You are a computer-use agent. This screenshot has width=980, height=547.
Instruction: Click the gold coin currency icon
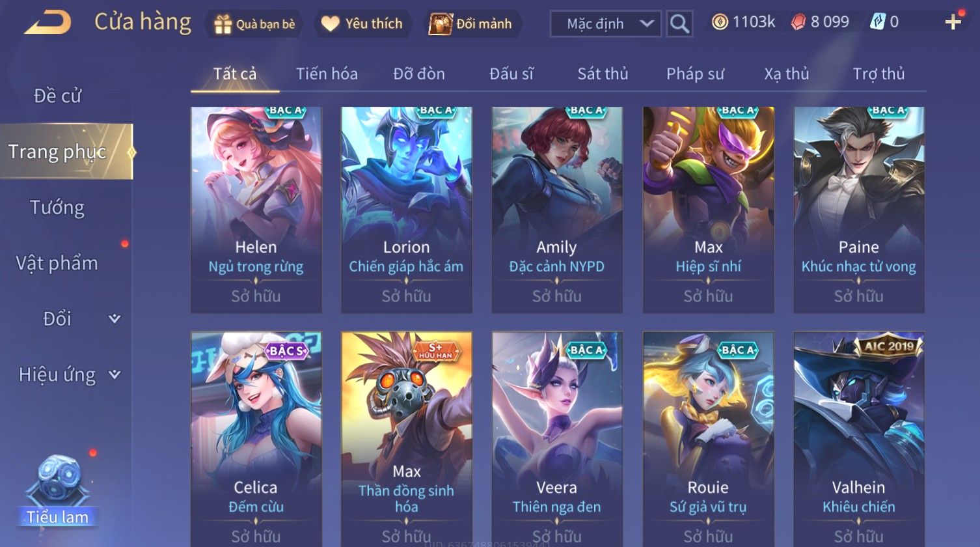720,23
